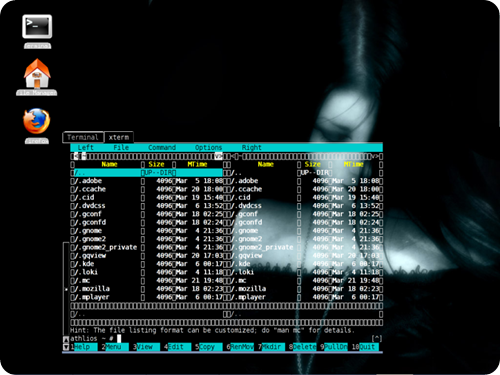The image size is (500, 375).
Task: Click the athlios command prompt line
Action: click(220, 339)
